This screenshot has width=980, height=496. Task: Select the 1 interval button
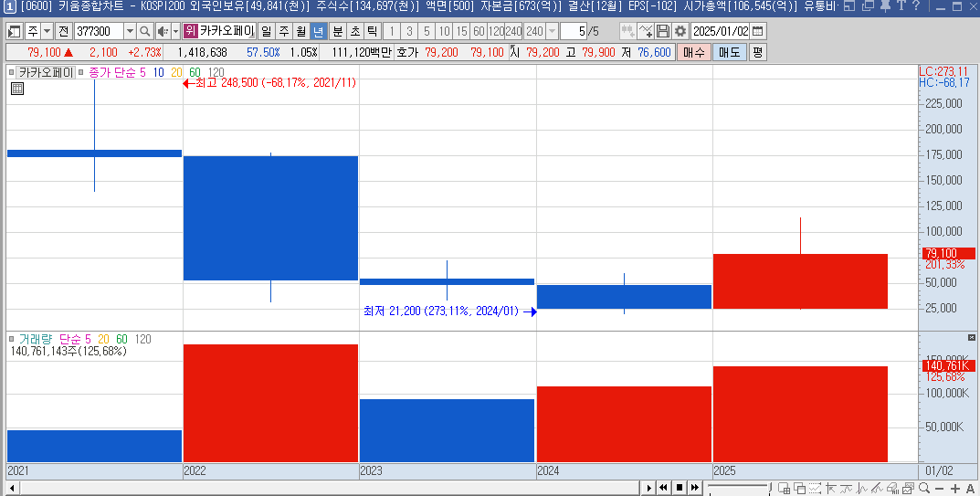pos(392,31)
